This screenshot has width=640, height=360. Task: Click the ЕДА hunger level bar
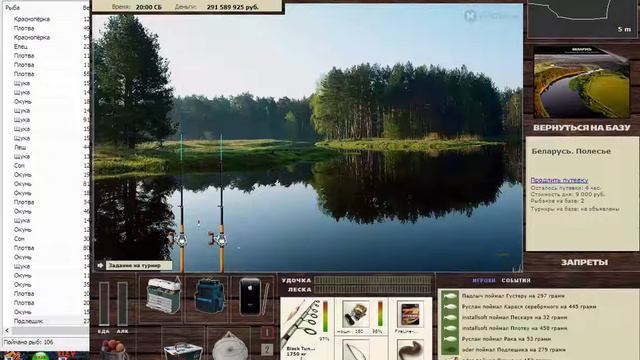pos(104,304)
